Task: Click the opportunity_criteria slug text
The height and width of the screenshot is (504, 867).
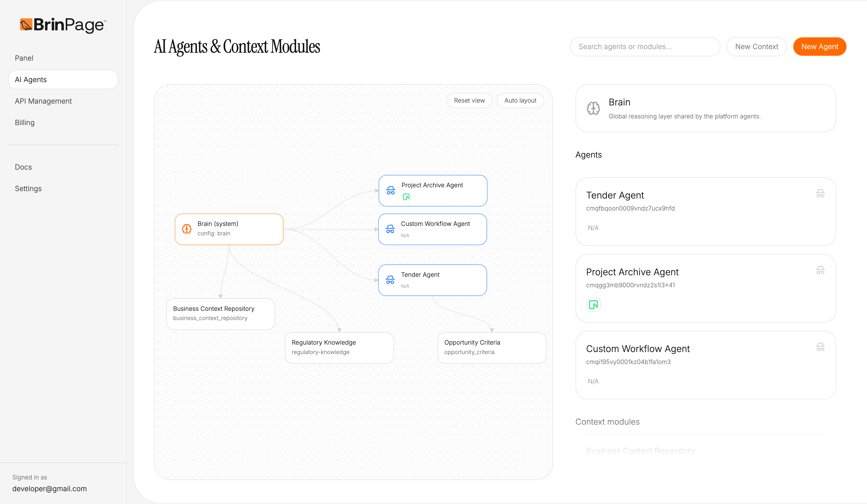Action: coord(469,352)
